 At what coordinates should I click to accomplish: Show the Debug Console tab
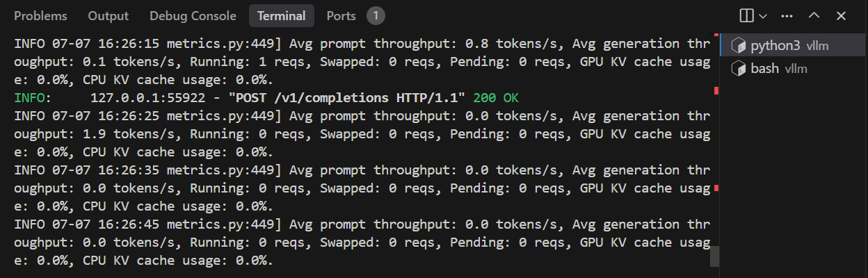pos(193,15)
